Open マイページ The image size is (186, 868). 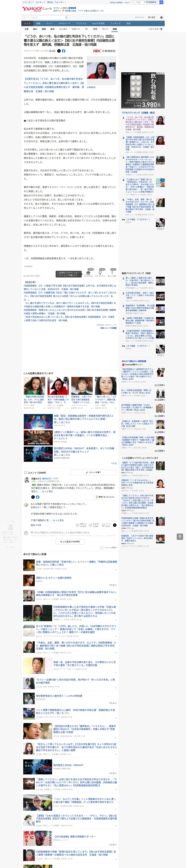139,17
